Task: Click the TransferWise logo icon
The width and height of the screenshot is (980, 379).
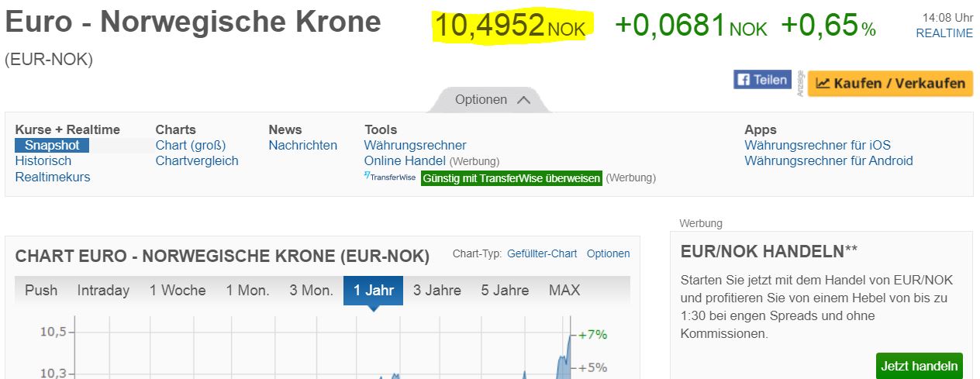Action: pos(390,177)
